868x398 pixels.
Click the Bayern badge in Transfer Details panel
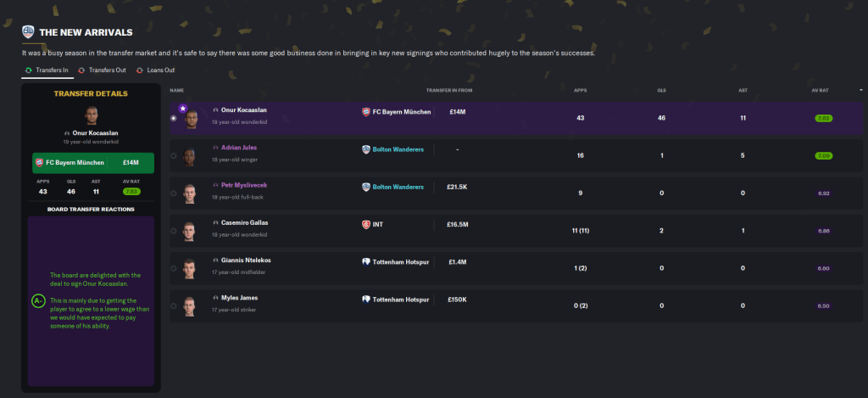click(x=39, y=162)
